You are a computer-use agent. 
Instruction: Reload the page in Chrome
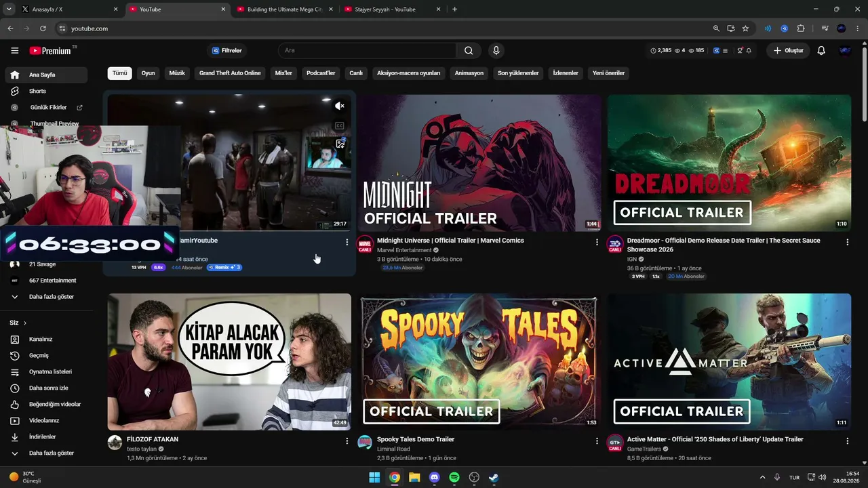[43, 28]
